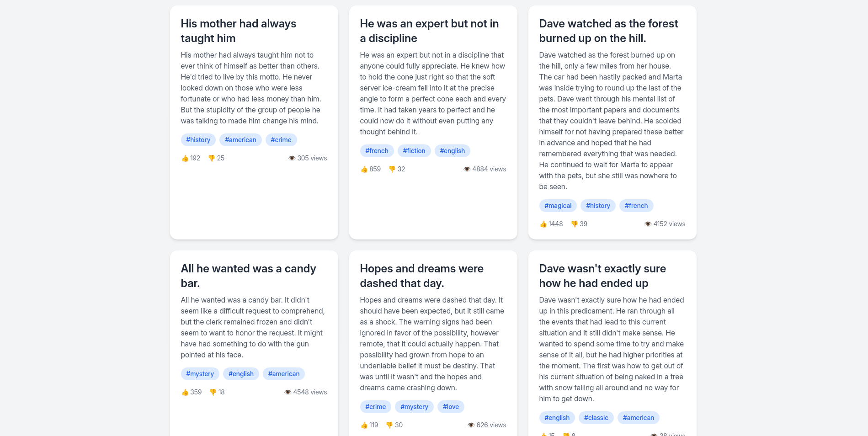Click thumbs-up icon with 1448 likes
Image resolution: width=868 pixels, height=436 pixels.
tap(543, 224)
